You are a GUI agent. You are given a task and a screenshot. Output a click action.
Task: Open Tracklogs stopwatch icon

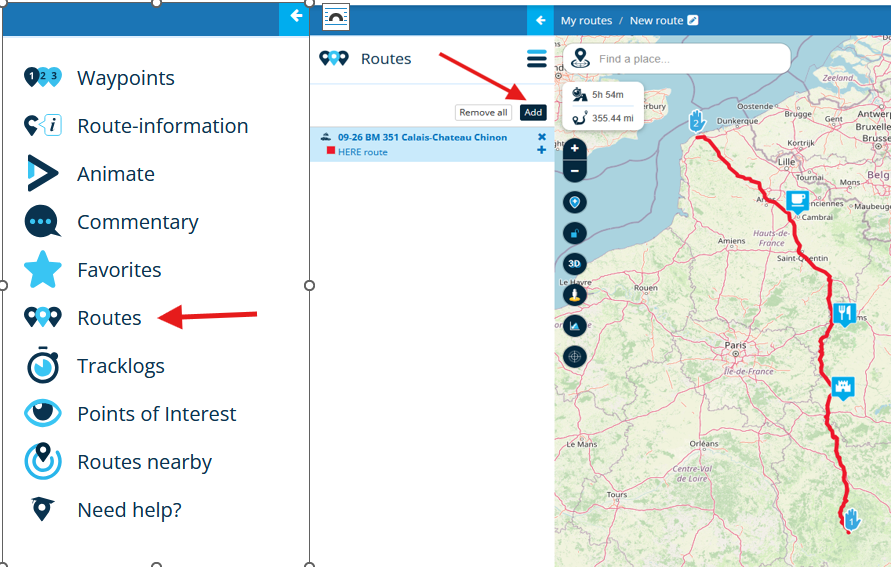pyautogui.click(x=43, y=365)
